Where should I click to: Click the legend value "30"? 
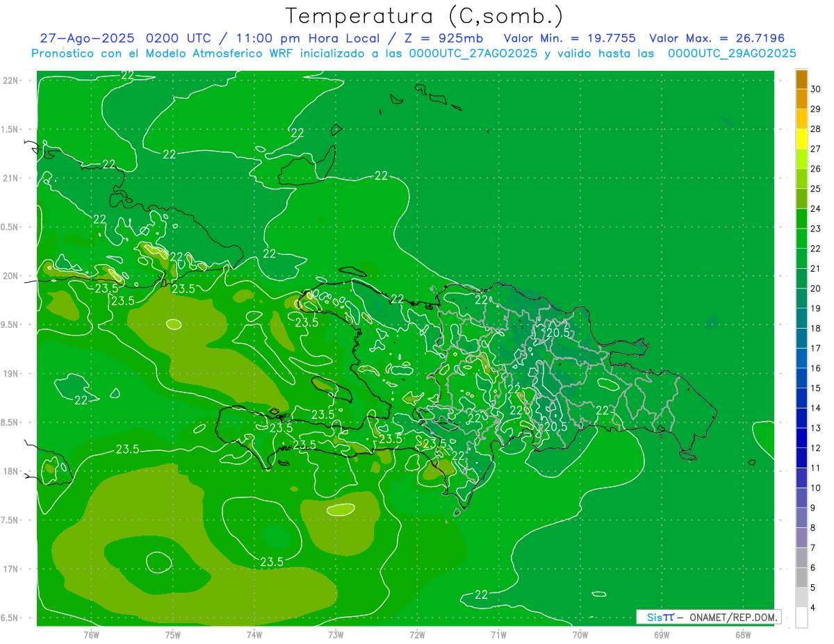click(816, 89)
